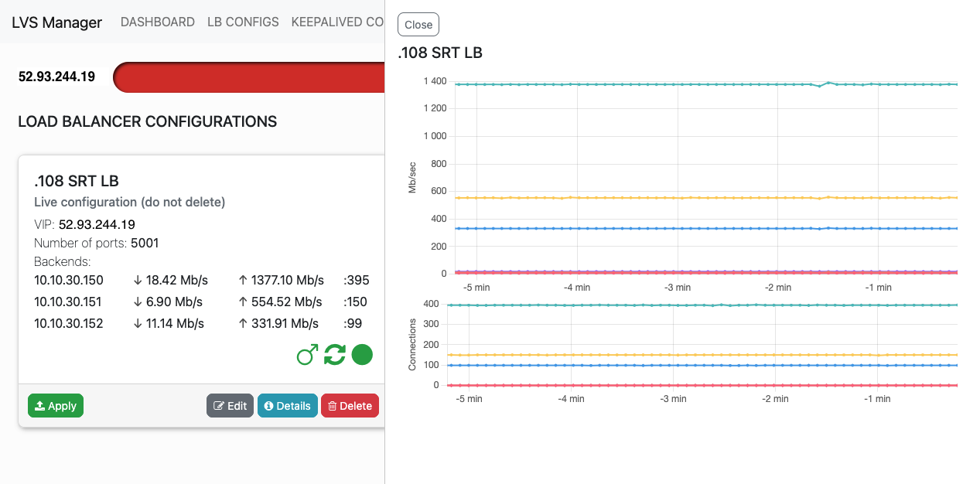Apply the .108 SRT LB configuration
The height and width of the screenshot is (484, 980).
click(56, 406)
